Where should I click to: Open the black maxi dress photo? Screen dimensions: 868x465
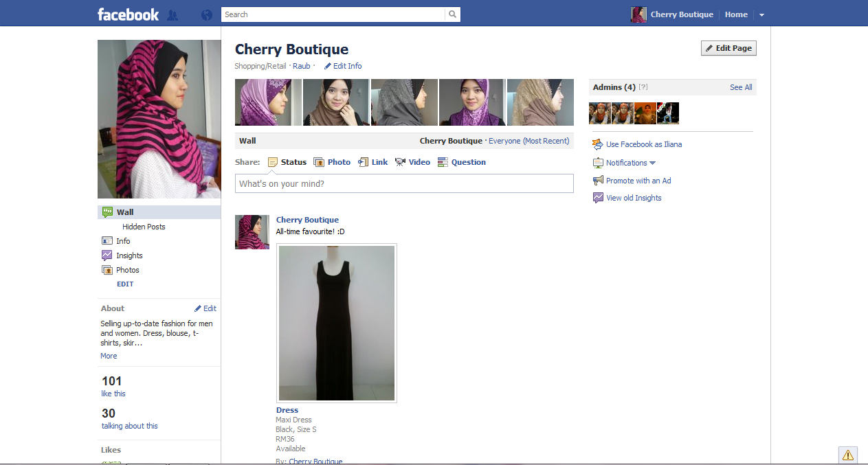tap(337, 323)
